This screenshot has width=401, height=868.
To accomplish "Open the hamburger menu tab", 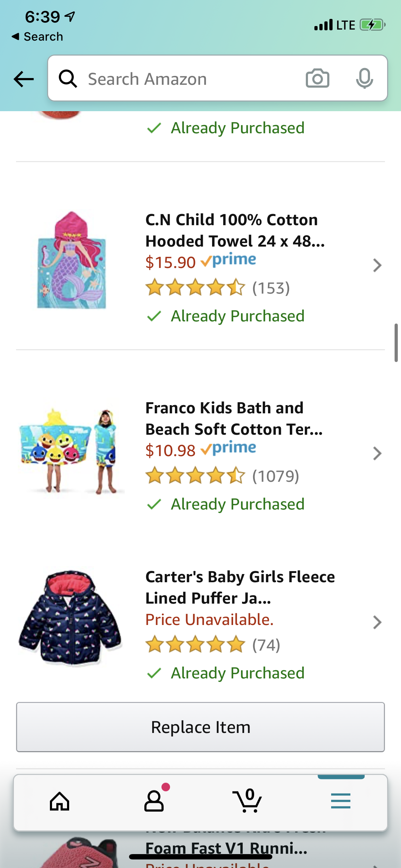I will click(x=340, y=802).
